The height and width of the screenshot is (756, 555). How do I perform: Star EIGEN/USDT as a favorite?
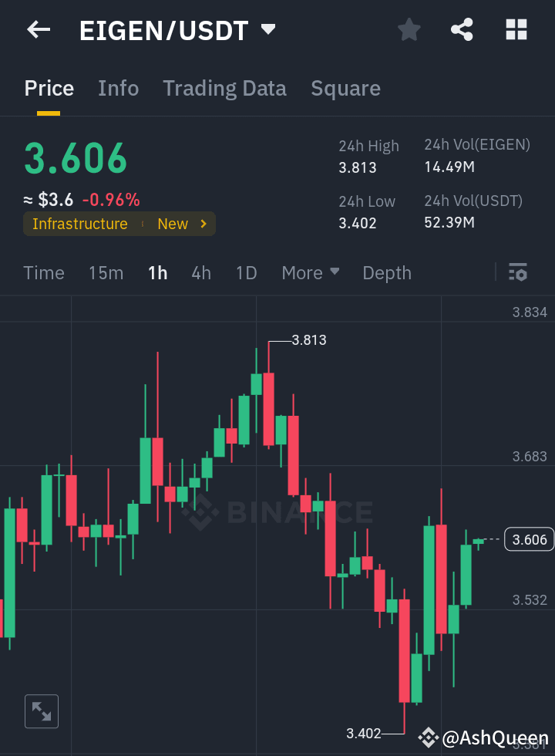click(409, 29)
